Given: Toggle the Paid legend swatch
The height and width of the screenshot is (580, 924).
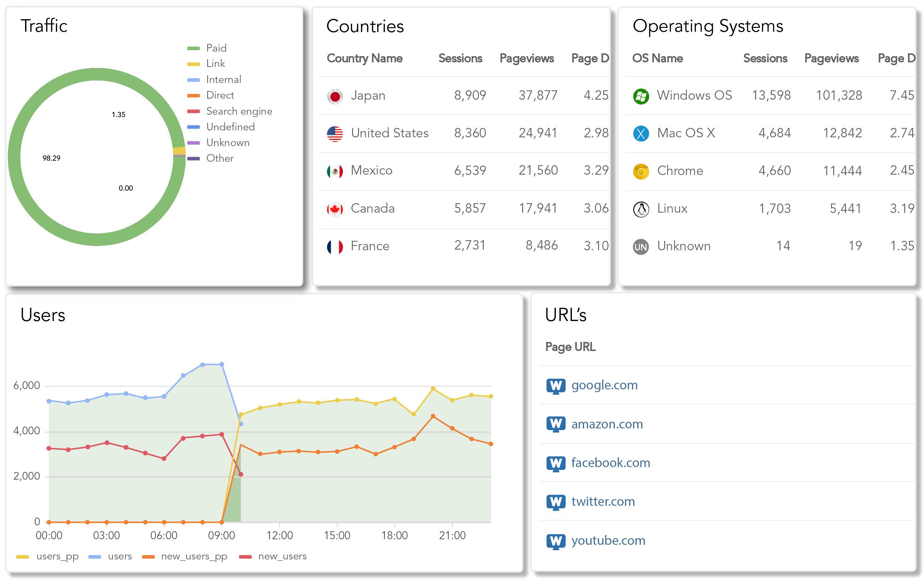Looking at the screenshot, I should [193, 48].
